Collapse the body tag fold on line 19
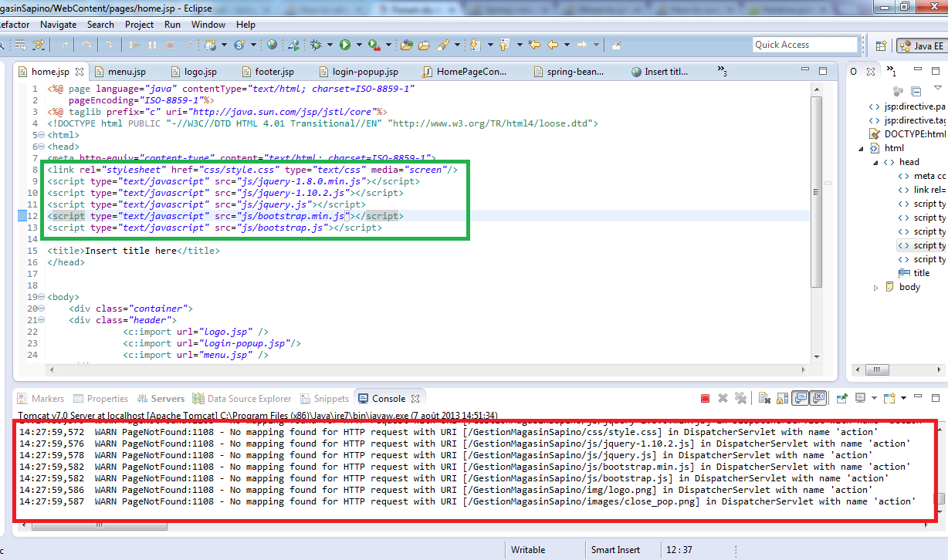This screenshot has width=948, height=560. 42,297
